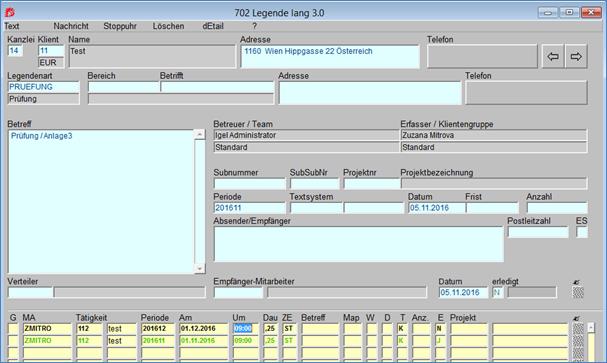Open the Nachricht menu
Screen dimensions: 607x363
[x=71, y=26]
